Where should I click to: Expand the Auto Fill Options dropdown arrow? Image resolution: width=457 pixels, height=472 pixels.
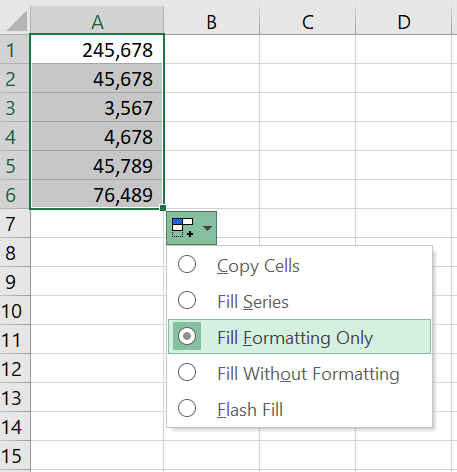(x=207, y=228)
